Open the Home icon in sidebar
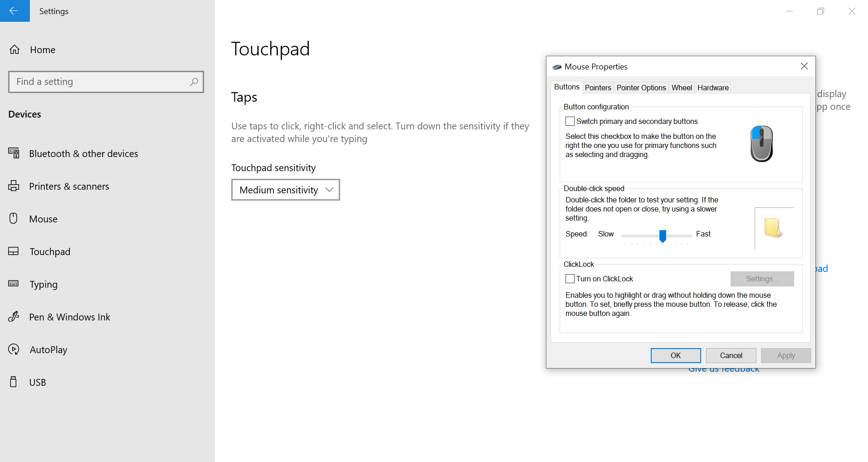Screen dimensions: 868x462 coord(15,49)
